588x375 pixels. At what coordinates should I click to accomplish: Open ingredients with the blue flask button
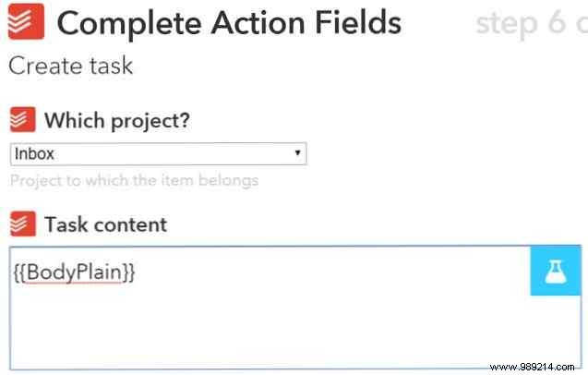coord(556,272)
